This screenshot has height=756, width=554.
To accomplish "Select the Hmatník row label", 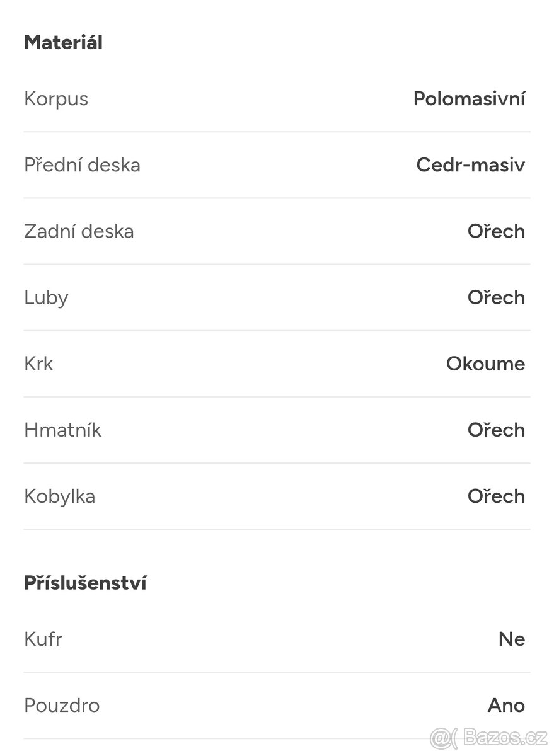I will point(62,430).
